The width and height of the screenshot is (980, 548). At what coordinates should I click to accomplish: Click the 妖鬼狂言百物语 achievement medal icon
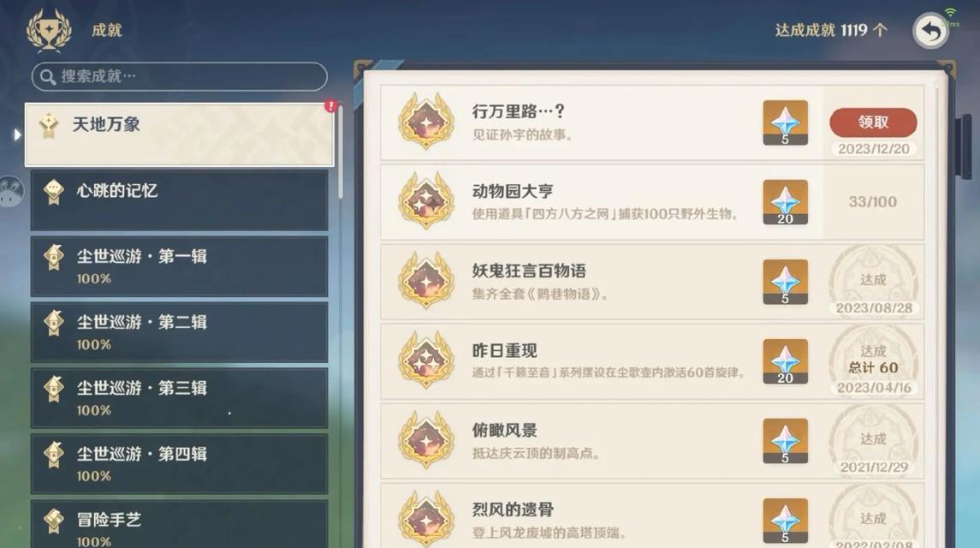pos(426,280)
